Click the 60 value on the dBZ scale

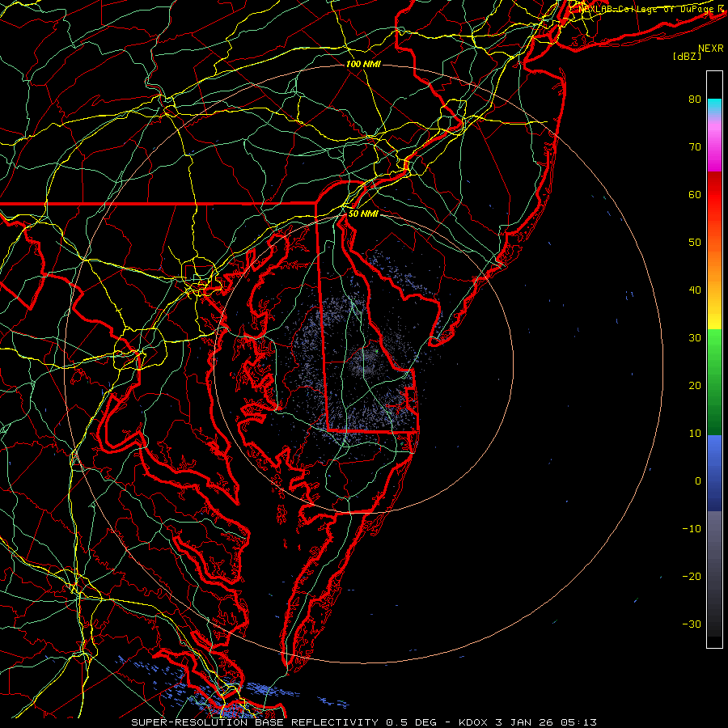pos(695,195)
